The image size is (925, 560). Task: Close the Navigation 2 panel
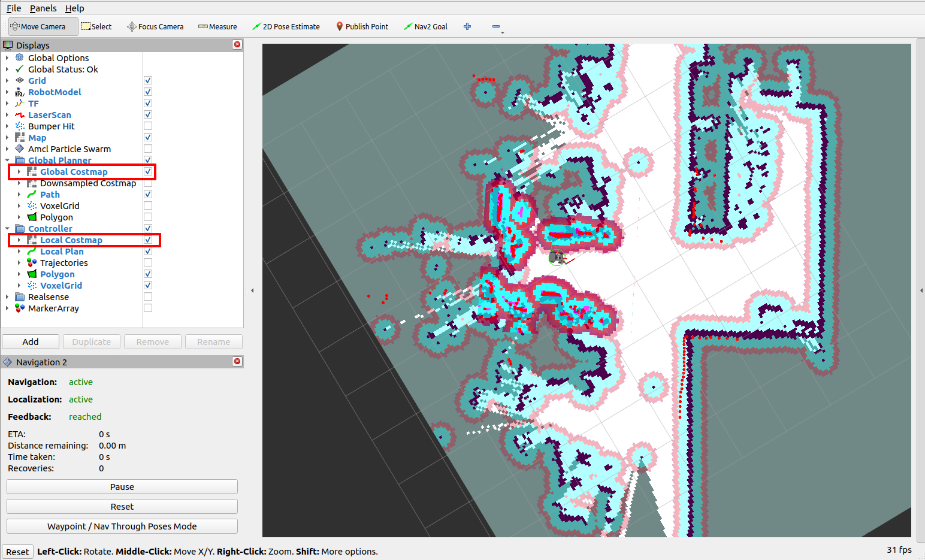[237, 362]
